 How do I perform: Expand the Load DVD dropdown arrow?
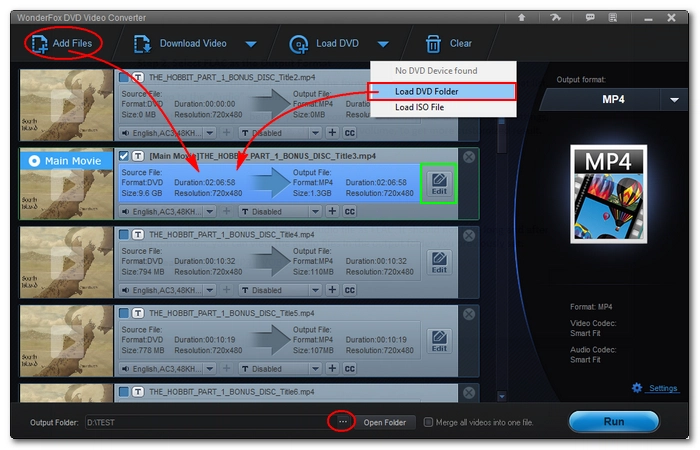383,44
